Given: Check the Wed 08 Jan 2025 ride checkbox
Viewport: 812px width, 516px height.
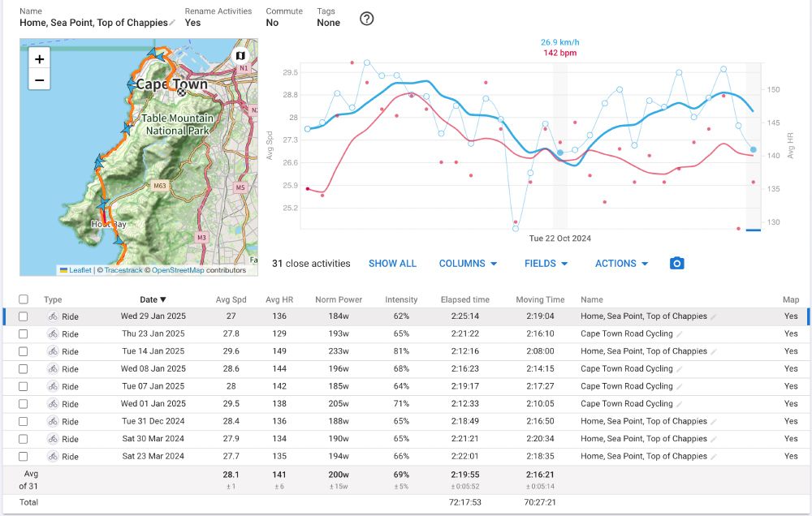Looking at the screenshot, I should 24,369.
